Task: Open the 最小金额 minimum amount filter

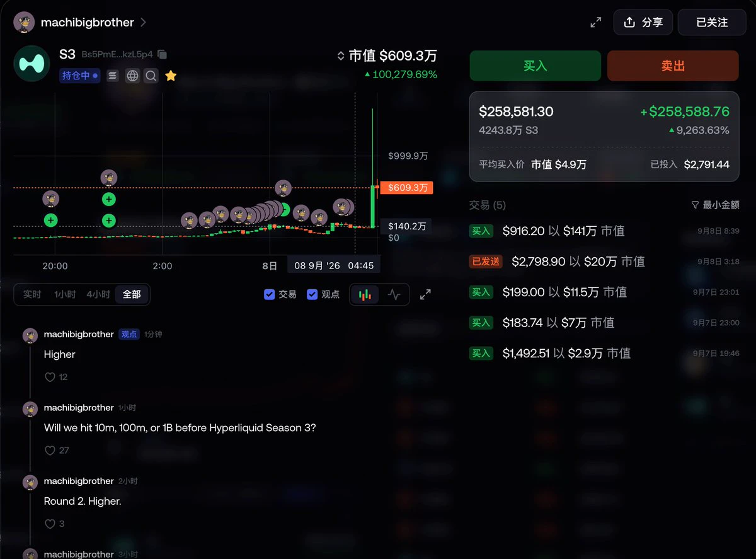Action: click(715, 205)
